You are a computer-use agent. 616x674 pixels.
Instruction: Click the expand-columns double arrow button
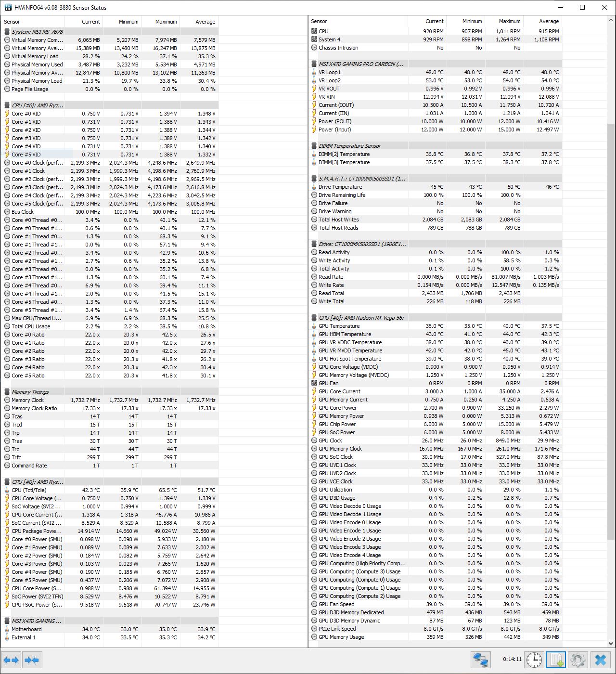point(11,660)
